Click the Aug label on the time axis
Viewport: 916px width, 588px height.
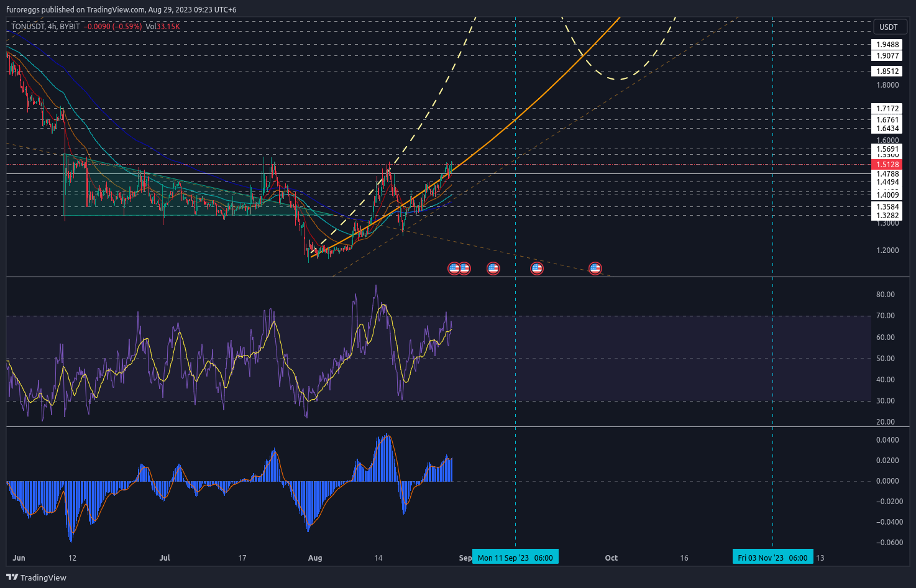click(x=315, y=558)
